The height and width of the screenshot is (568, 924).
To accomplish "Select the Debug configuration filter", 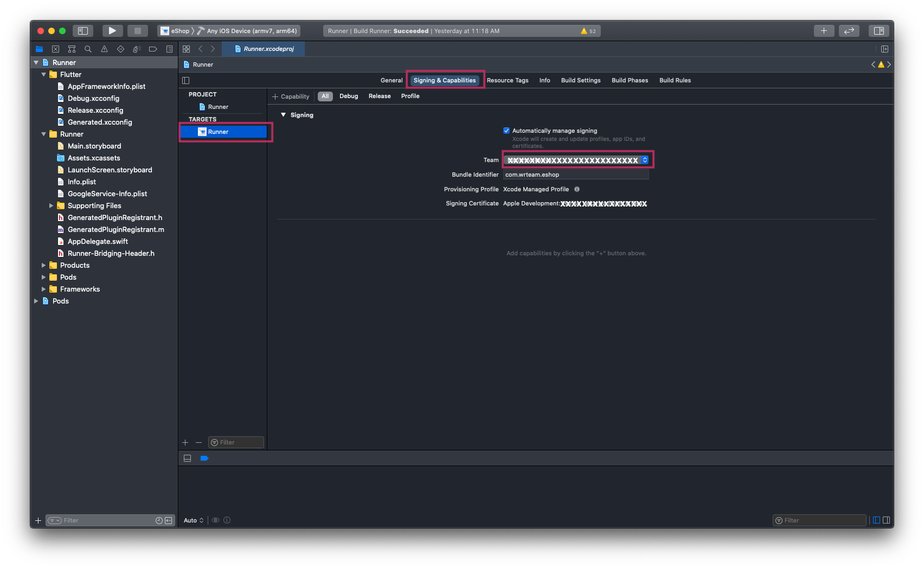I will pyautogui.click(x=349, y=96).
